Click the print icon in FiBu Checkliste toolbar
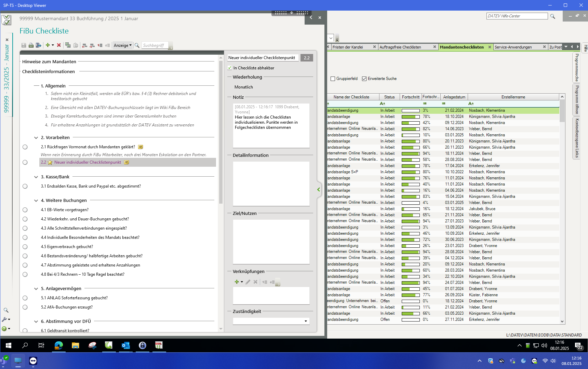The width and height of the screenshot is (588, 369). 31,45
